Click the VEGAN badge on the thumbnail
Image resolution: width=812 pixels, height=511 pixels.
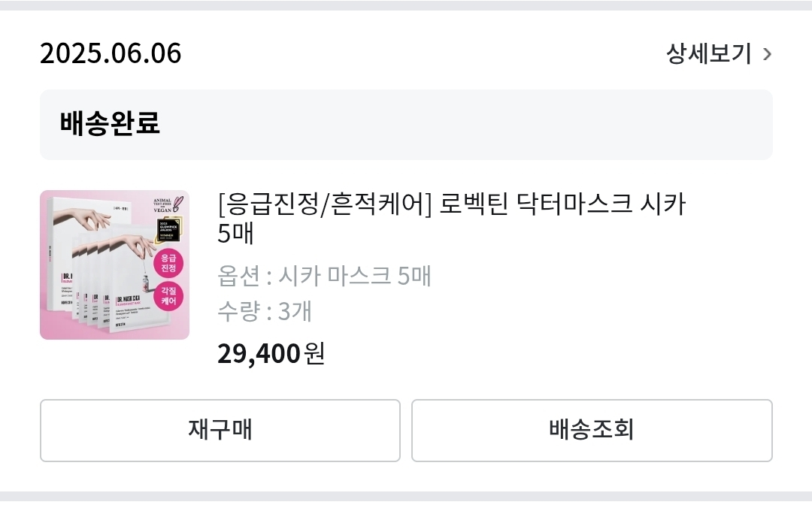165,206
